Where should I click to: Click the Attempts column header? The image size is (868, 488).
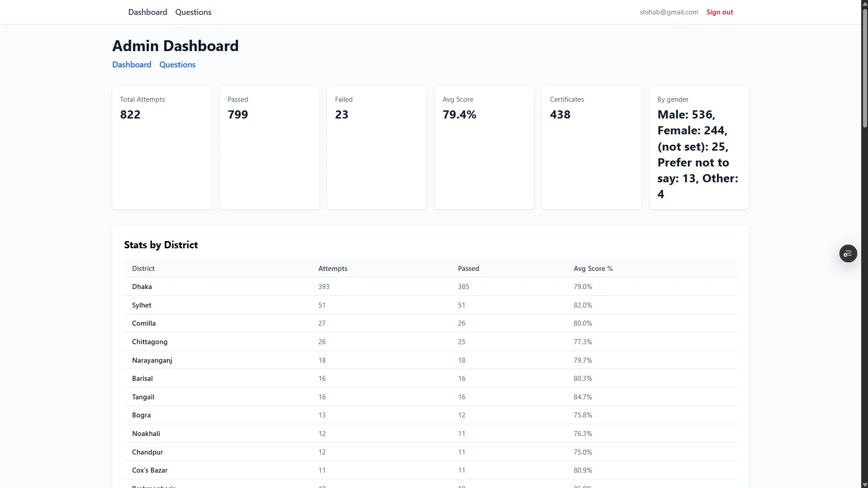click(332, 269)
